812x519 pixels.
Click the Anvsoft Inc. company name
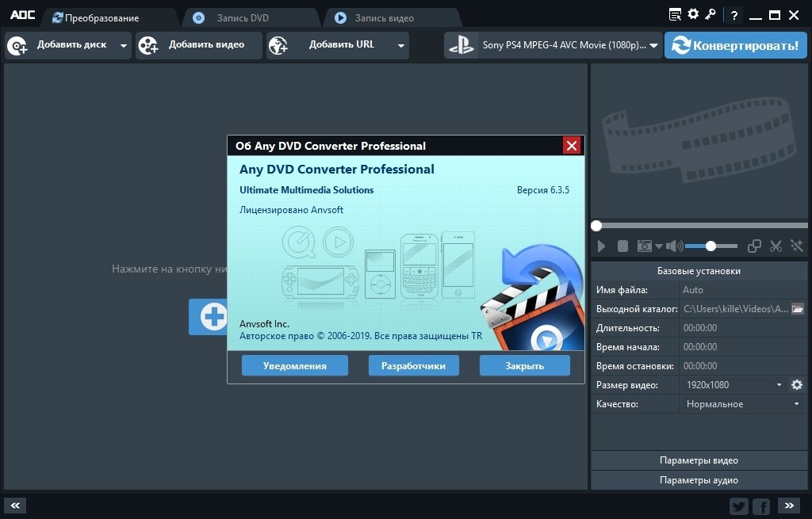264,324
